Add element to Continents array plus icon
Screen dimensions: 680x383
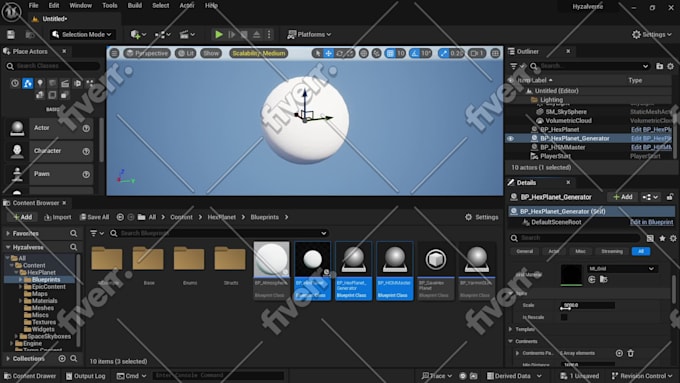pos(619,353)
